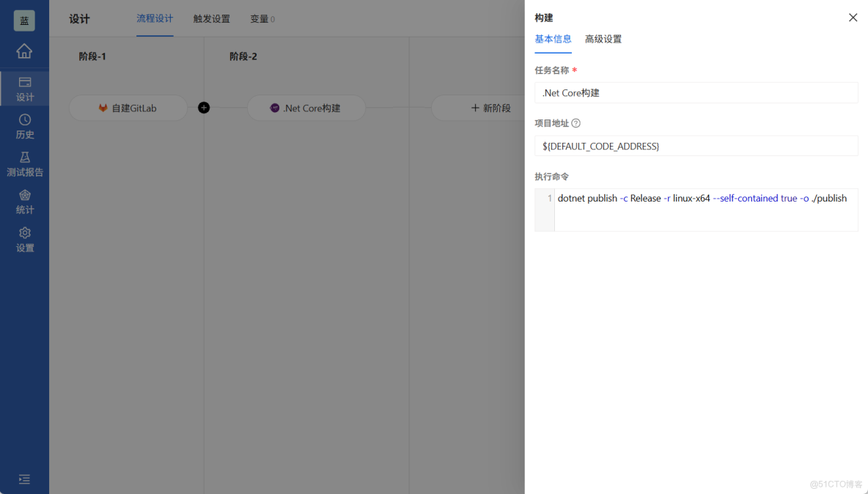Viewport: 868px width, 494px height.
Task: Open the 测试报告 sidebar icon
Action: tap(24, 163)
